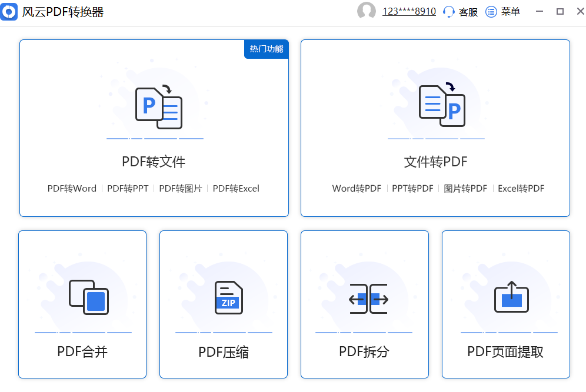
Task: Click the PDF拆分 split arrows icon
Action: 368,299
